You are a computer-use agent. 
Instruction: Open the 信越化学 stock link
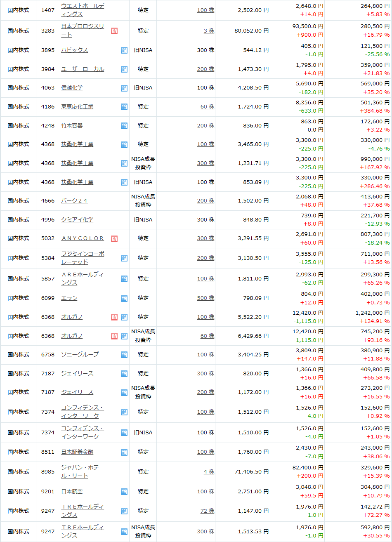(x=72, y=87)
